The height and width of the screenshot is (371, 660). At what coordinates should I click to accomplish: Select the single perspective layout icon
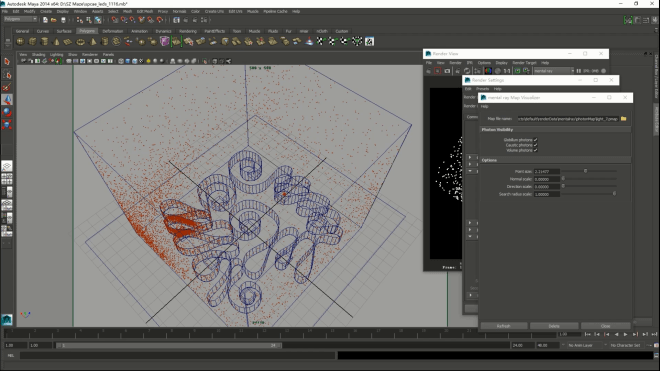point(7,166)
